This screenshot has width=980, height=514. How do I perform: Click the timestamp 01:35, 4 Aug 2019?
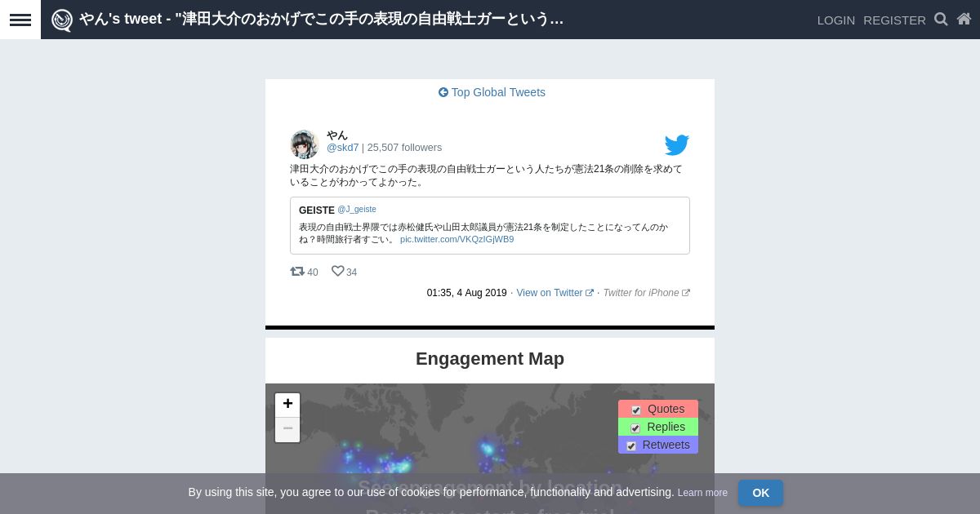point(466,293)
